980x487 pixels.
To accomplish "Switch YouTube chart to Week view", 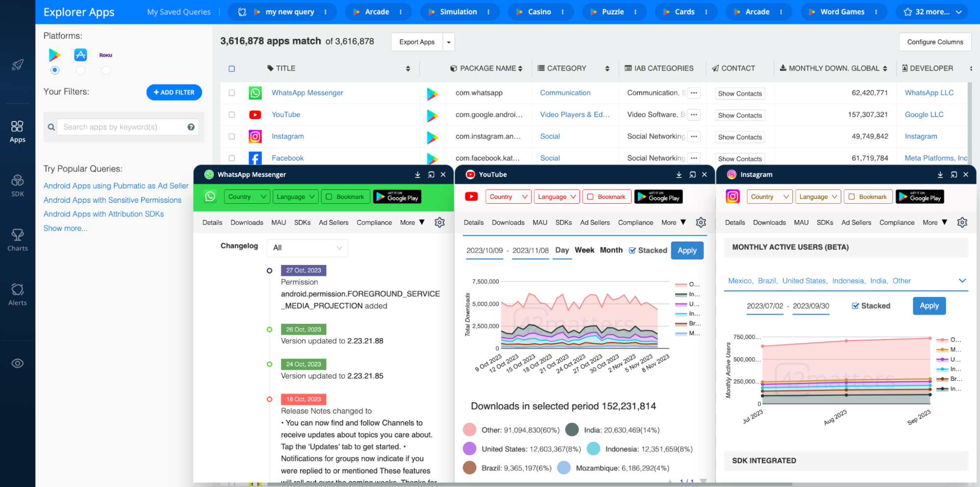I will pyautogui.click(x=584, y=250).
